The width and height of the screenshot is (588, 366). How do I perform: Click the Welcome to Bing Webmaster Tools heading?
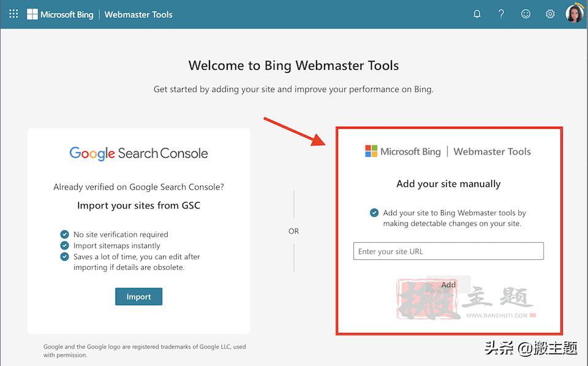point(293,66)
